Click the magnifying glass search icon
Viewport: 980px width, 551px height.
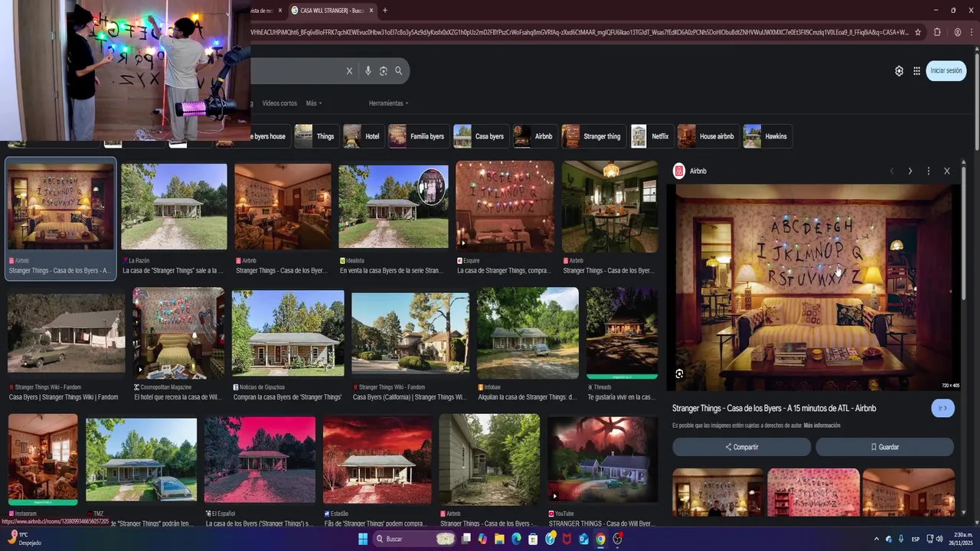[398, 71]
